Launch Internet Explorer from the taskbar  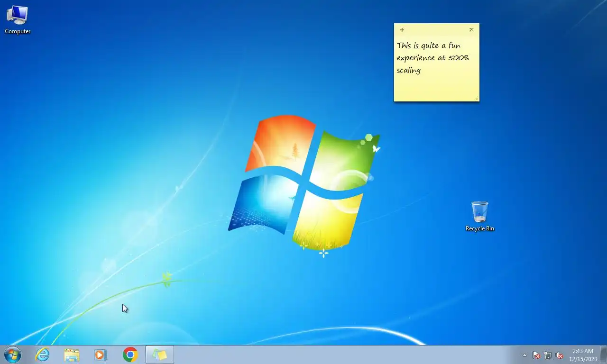click(x=43, y=355)
